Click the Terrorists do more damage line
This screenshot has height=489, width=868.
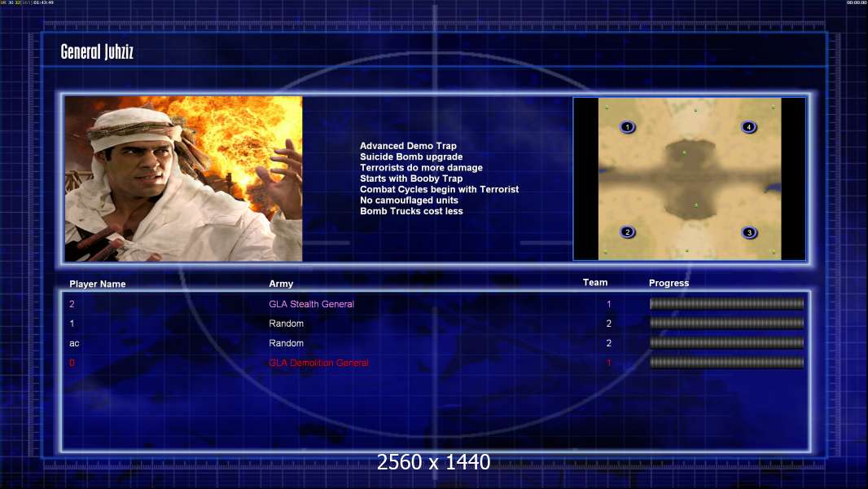421,168
